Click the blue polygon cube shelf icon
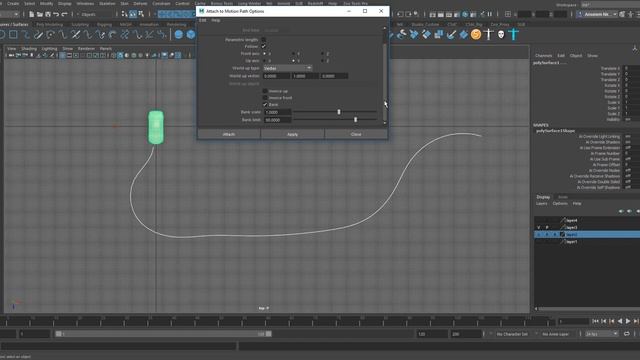640x360 pixels. coord(191,35)
